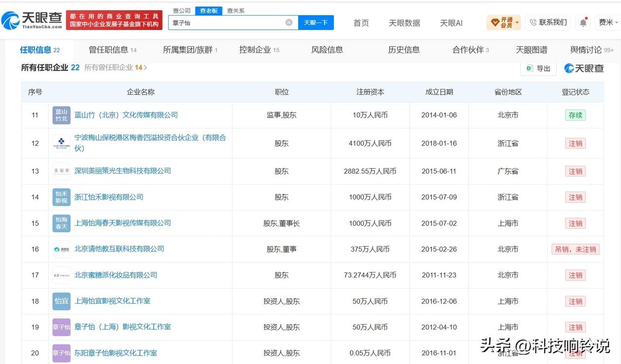Click the 深圳美丽策光 company logo thumbnail
Screen dimensions: 621x364
pyautogui.click(x=62, y=171)
